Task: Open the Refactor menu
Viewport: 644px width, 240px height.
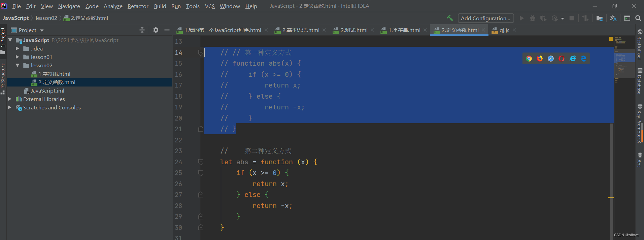Action: (x=138, y=6)
